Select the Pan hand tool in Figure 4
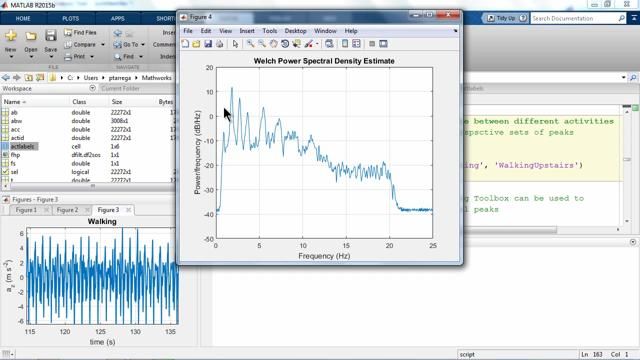The height and width of the screenshot is (360, 640). 273,44
